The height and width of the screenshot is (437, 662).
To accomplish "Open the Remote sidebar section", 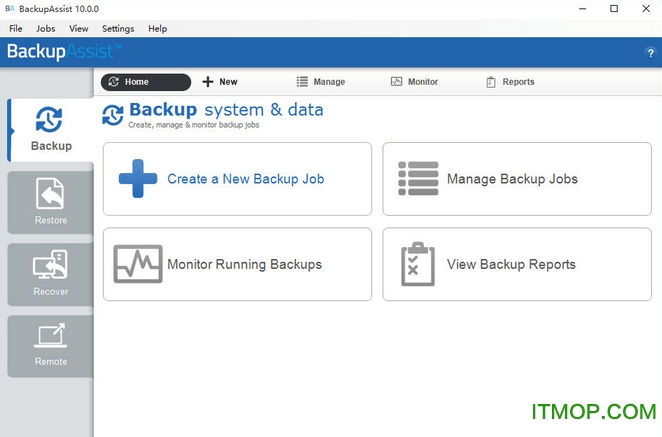I will (51, 343).
